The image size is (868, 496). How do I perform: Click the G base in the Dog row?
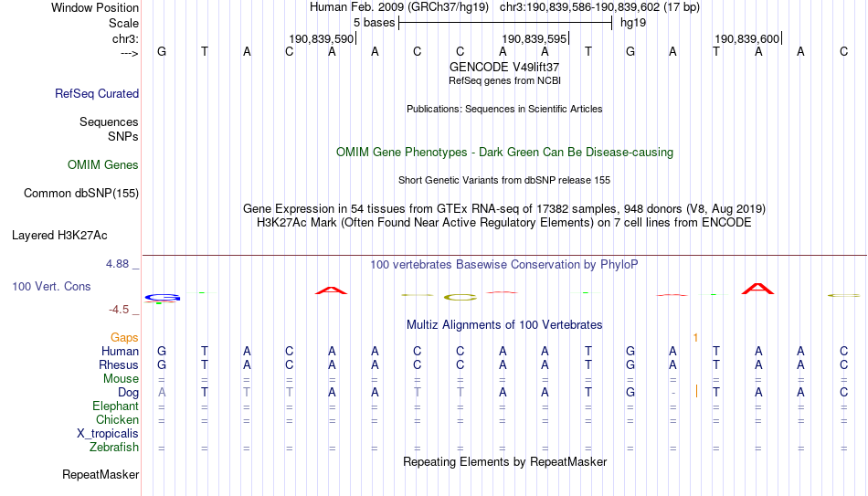tap(630, 393)
